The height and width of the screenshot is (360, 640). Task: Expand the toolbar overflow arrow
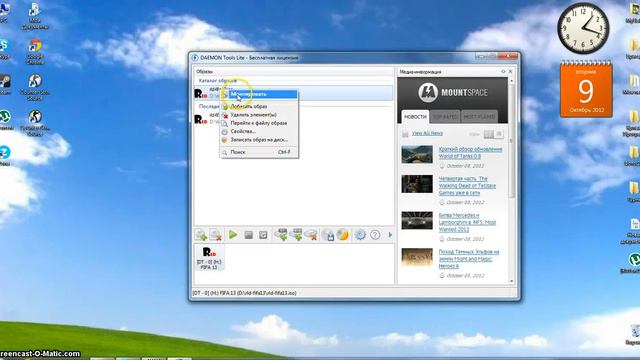[x=390, y=235]
